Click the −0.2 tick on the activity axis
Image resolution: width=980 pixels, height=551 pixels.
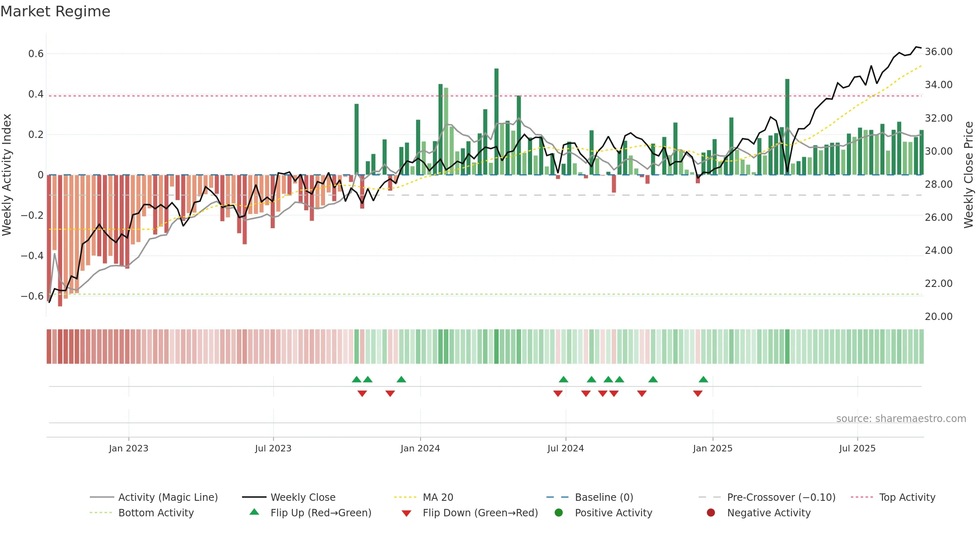[32, 215]
